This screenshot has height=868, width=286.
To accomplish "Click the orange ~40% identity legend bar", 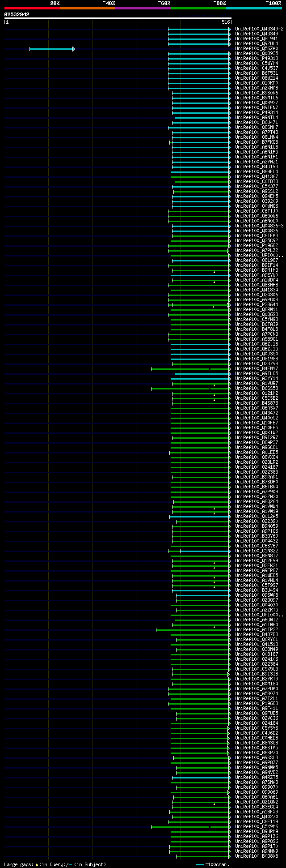I will (x=87, y=8).
